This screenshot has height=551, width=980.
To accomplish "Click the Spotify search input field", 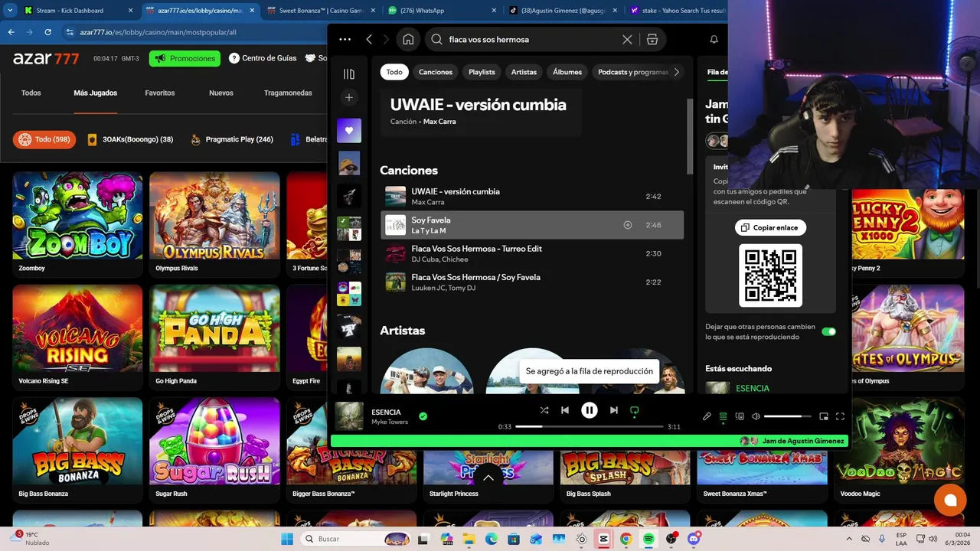I will (532, 39).
